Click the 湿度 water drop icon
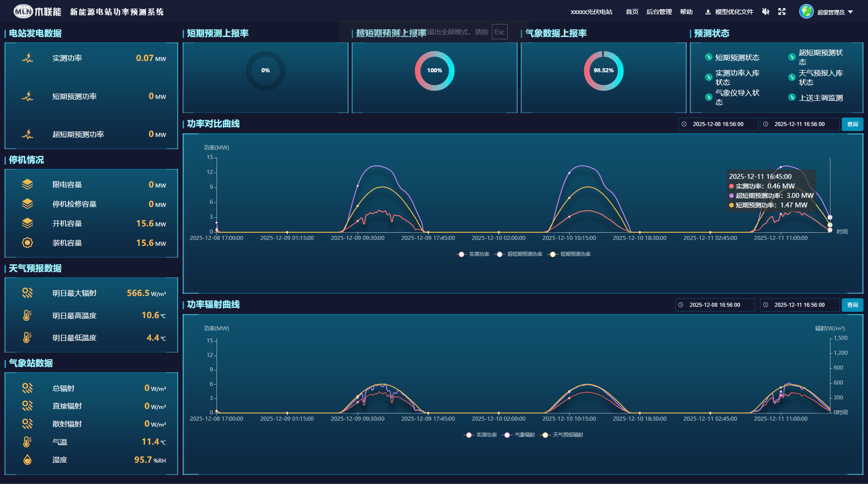The image size is (868, 488). 28,460
